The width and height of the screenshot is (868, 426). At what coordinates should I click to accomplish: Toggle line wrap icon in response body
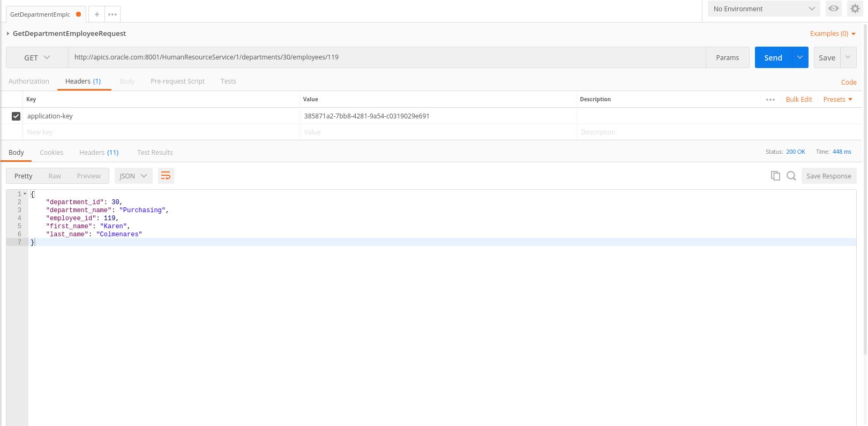click(x=166, y=176)
